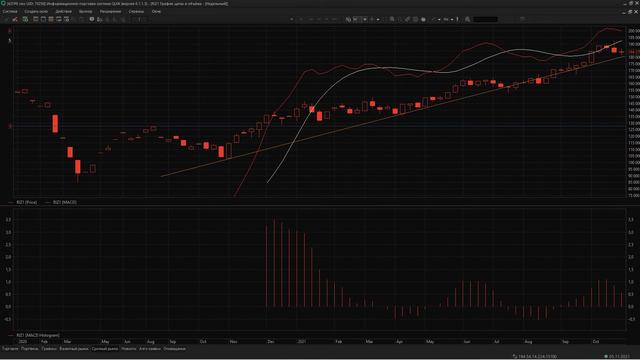Click the green table icon in toolbar
The width and height of the screenshot is (640, 360).
[25, 19]
